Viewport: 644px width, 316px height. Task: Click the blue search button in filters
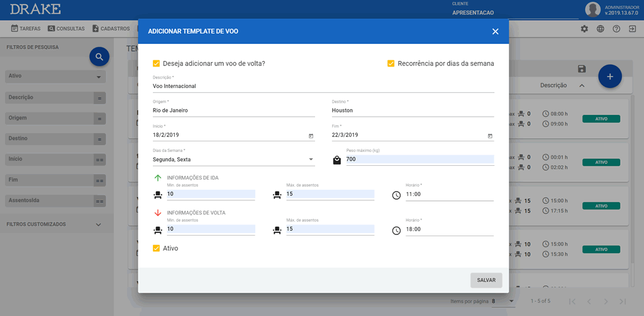[x=99, y=57]
